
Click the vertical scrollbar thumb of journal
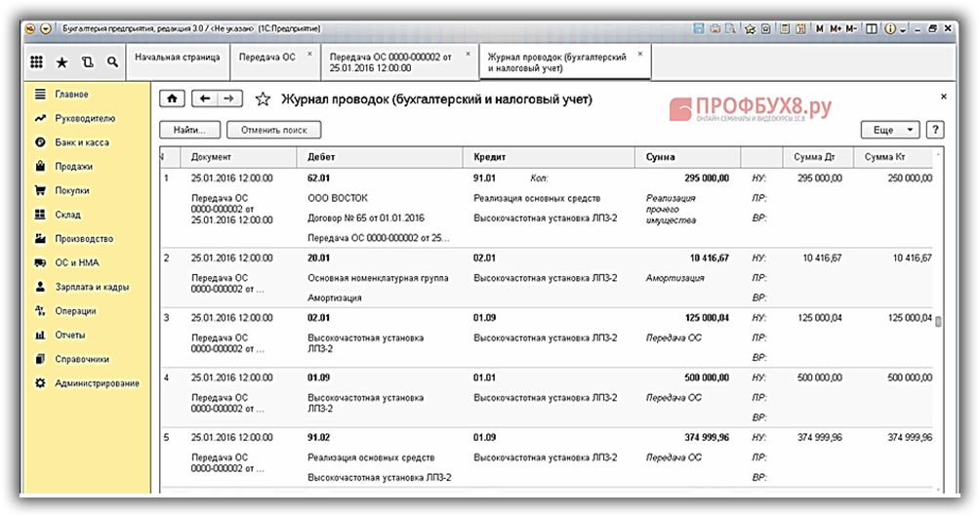click(938, 323)
